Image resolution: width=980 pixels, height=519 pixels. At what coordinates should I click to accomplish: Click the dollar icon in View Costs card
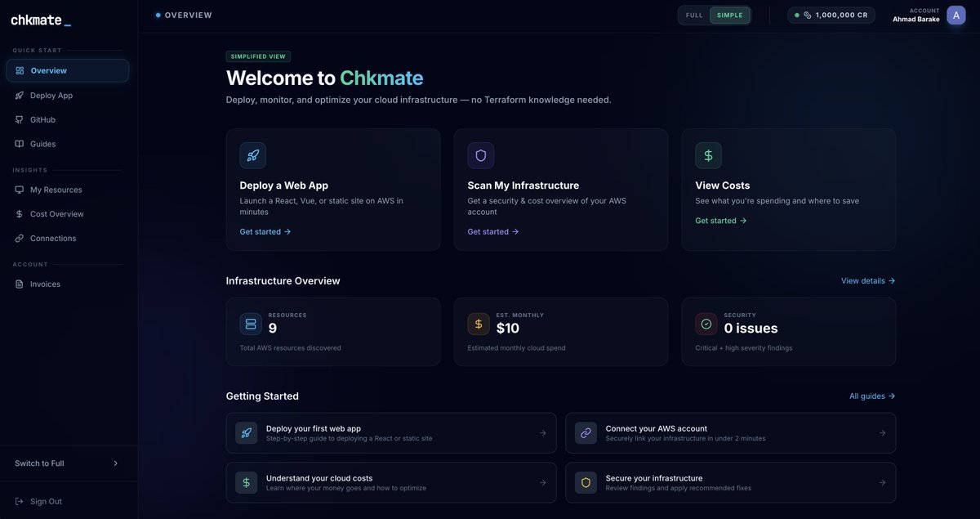coord(709,155)
